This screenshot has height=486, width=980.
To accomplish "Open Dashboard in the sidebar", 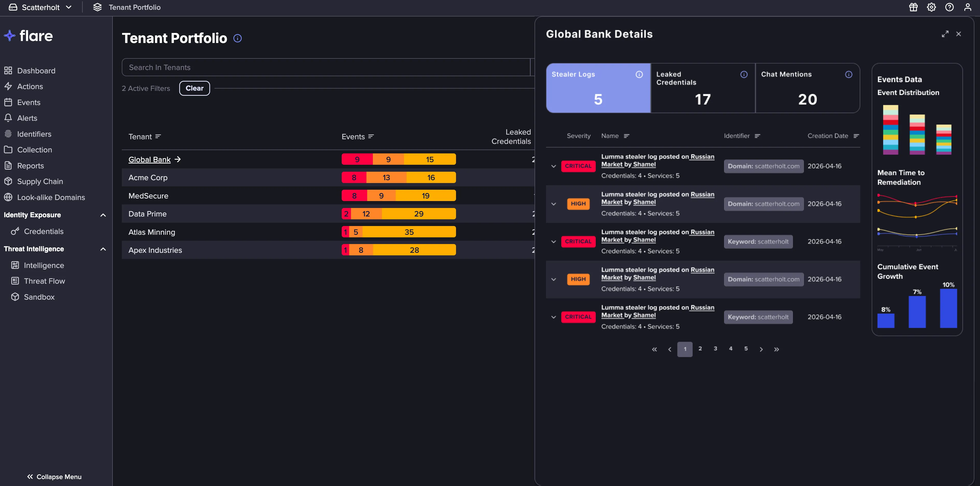I will coord(30,71).
